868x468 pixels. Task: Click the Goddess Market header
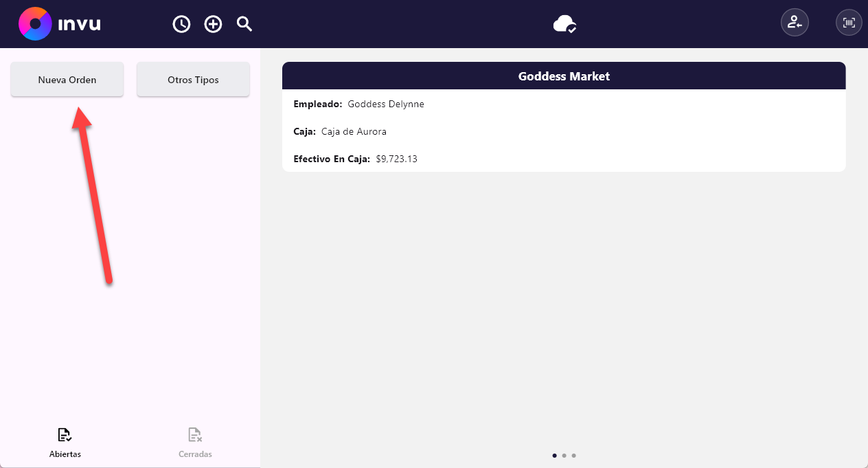564,76
